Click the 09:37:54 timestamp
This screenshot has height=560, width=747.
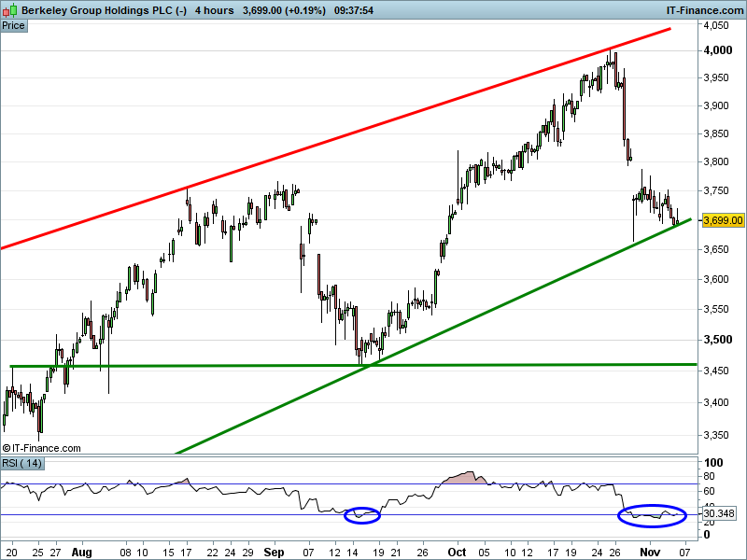click(x=354, y=10)
